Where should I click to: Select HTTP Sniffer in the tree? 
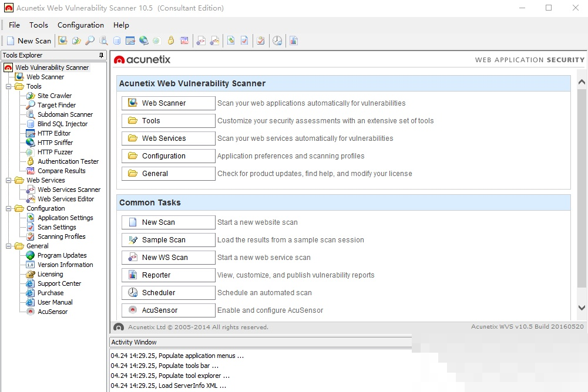55,143
